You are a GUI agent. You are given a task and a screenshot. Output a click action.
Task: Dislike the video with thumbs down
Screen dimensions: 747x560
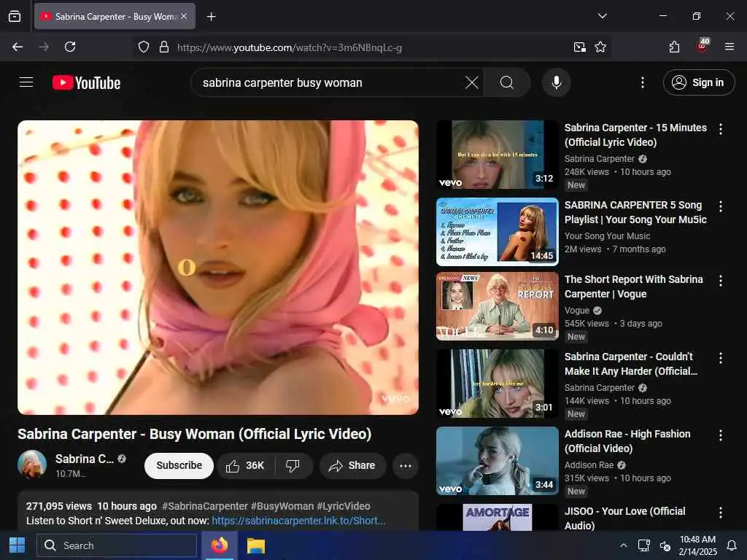coord(293,466)
